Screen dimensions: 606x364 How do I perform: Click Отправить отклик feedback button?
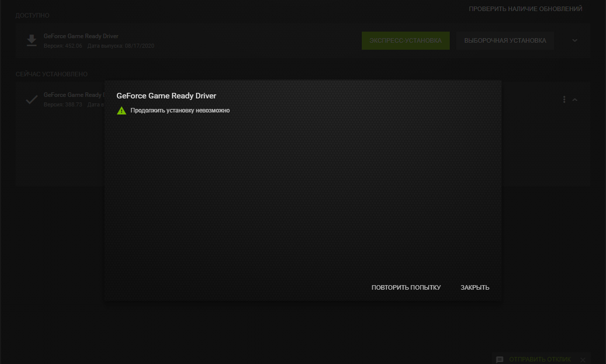click(540, 359)
